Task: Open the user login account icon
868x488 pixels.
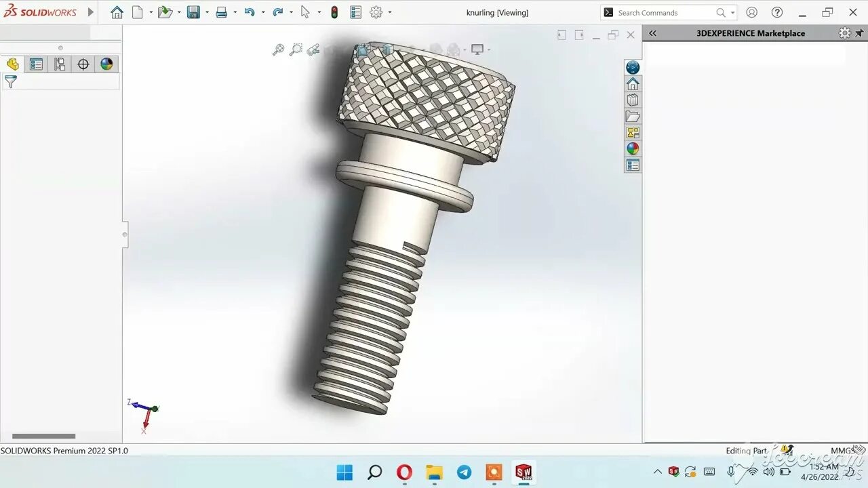Action: (x=751, y=12)
